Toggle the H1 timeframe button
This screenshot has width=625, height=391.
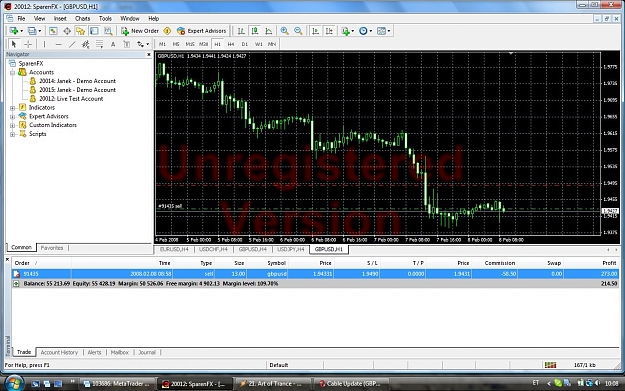pyautogui.click(x=217, y=44)
